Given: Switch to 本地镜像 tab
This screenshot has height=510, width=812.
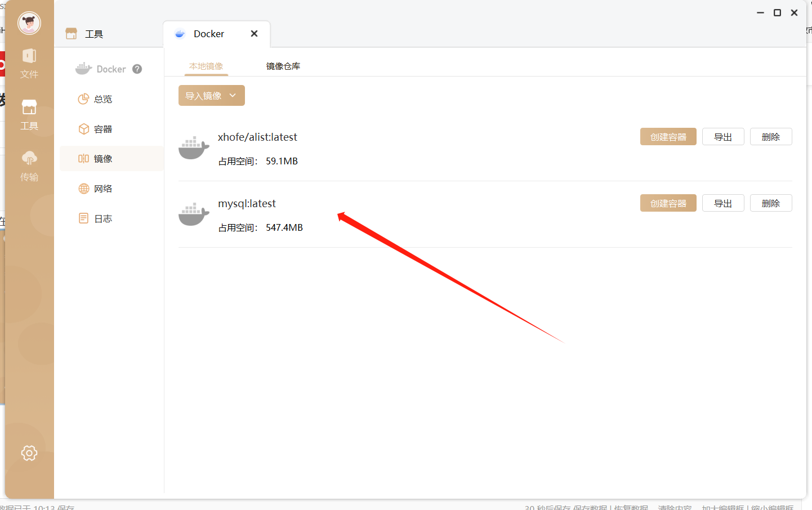Looking at the screenshot, I should pyautogui.click(x=206, y=66).
